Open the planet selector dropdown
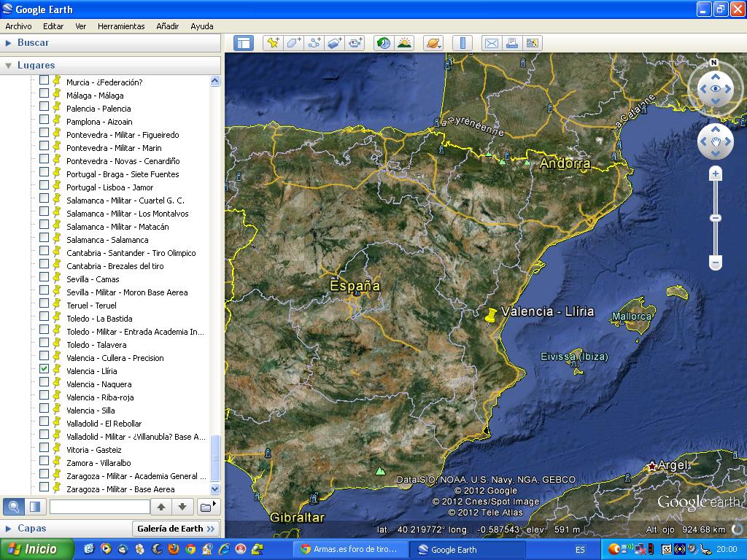This screenshot has width=747, height=560. click(x=433, y=43)
